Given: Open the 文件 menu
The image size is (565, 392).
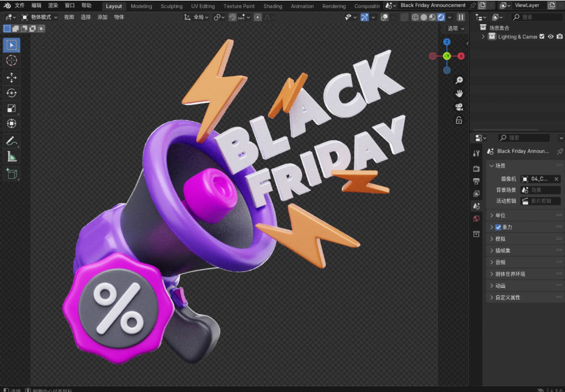Looking at the screenshot, I should pyautogui.click(x=20, y=5).
